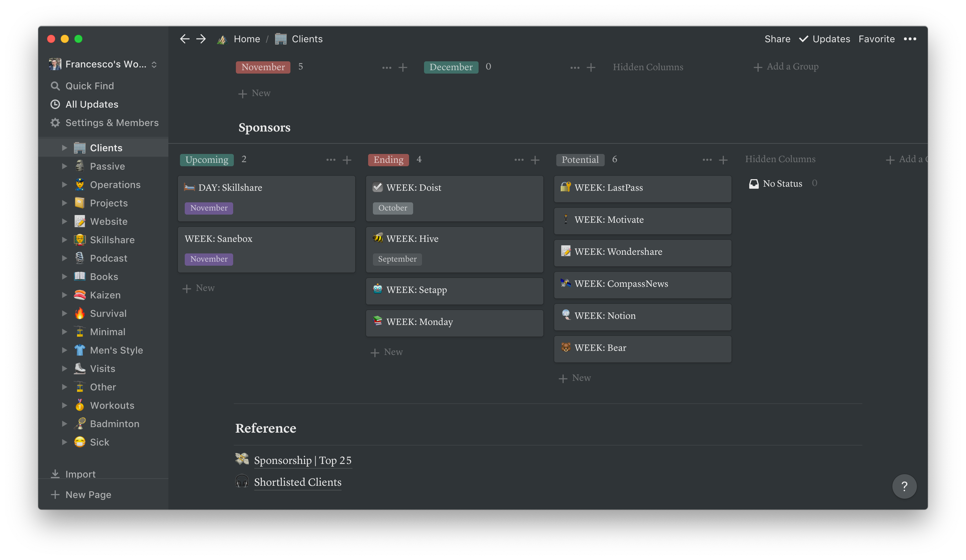966x560 pixels.
Task: Click the All Updates clock icon
Action: click(x=55, y=104)
